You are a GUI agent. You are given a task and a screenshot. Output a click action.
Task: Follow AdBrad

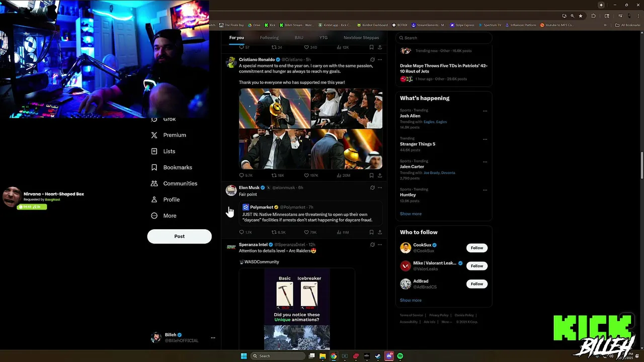tap(477, 284)
